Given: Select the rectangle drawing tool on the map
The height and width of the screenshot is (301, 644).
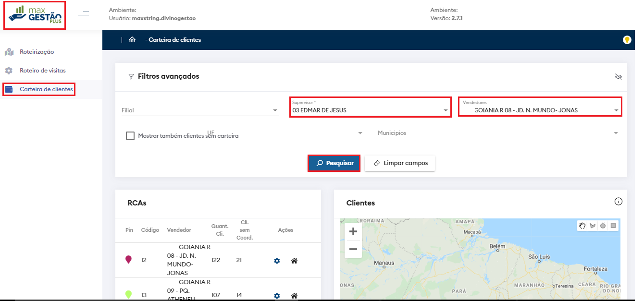Looking at the screenshot, I should (613, 226).
